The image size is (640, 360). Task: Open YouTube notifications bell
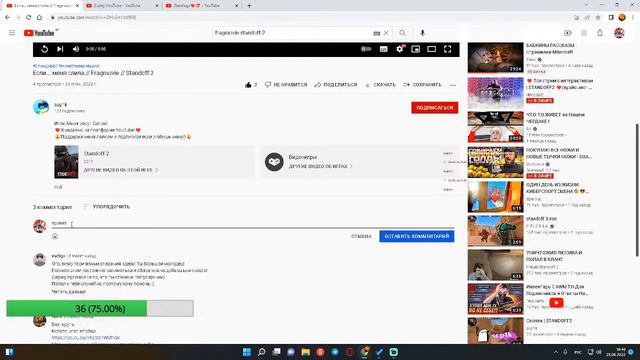click(x=600, y=33)
